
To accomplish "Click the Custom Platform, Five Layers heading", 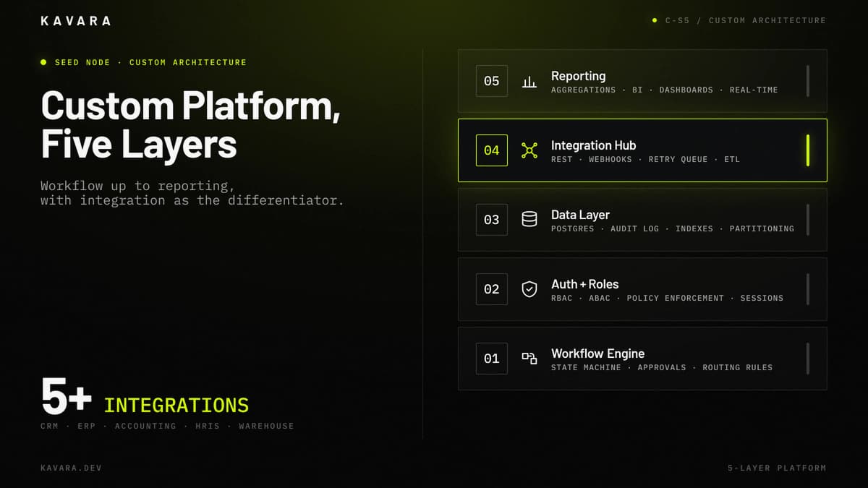I will pos(191,124).
